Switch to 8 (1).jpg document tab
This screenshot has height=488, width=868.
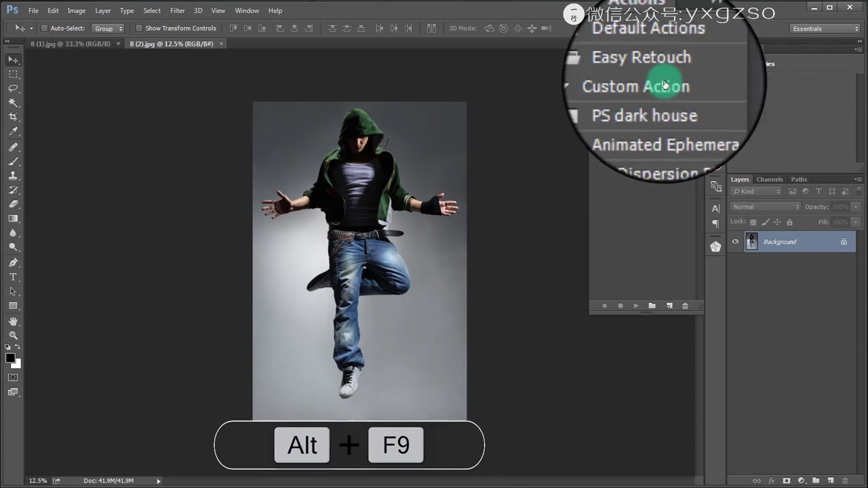click(x=71, y=44)
